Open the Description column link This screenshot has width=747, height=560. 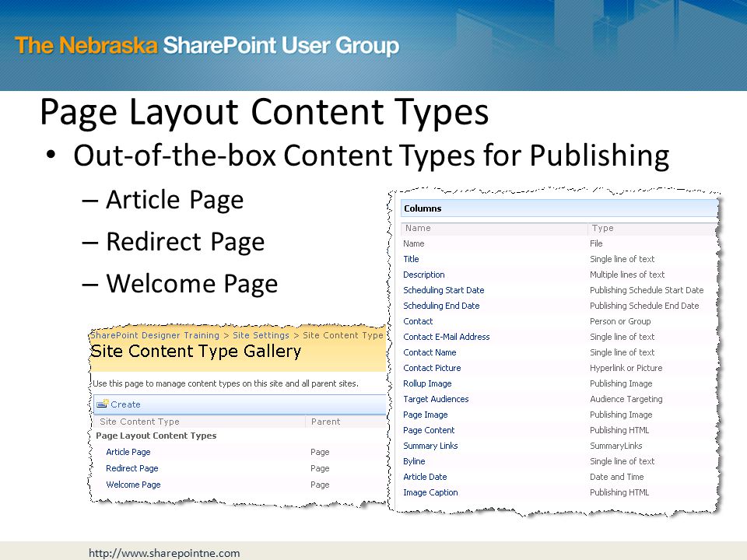tap(424, 275)
